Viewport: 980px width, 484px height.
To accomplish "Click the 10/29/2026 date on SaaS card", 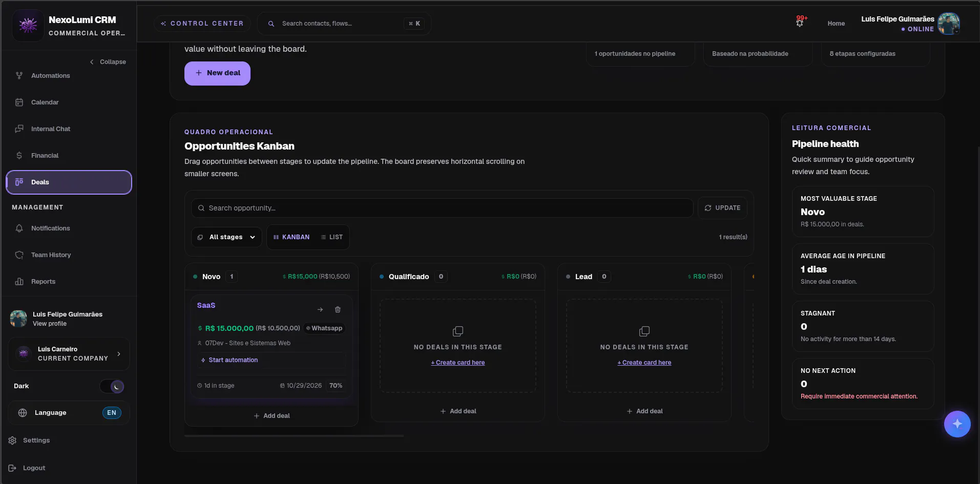I will pos(301,386).
